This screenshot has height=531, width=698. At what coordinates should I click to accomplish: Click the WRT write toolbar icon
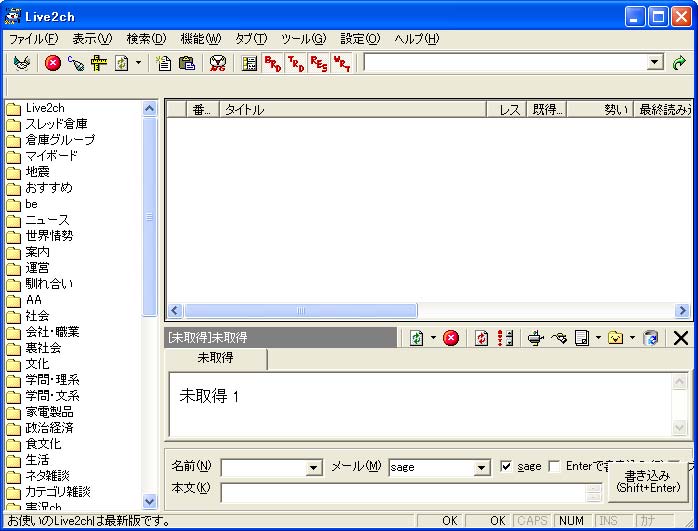[341, 63]
